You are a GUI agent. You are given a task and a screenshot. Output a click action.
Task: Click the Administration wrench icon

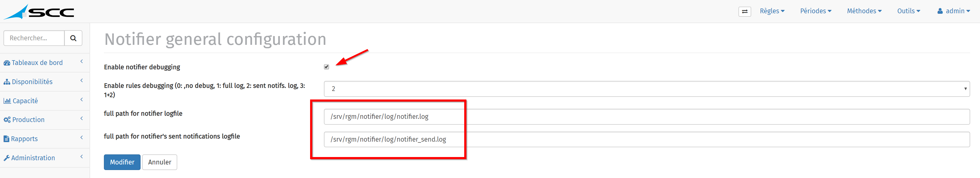pos(6,158)
